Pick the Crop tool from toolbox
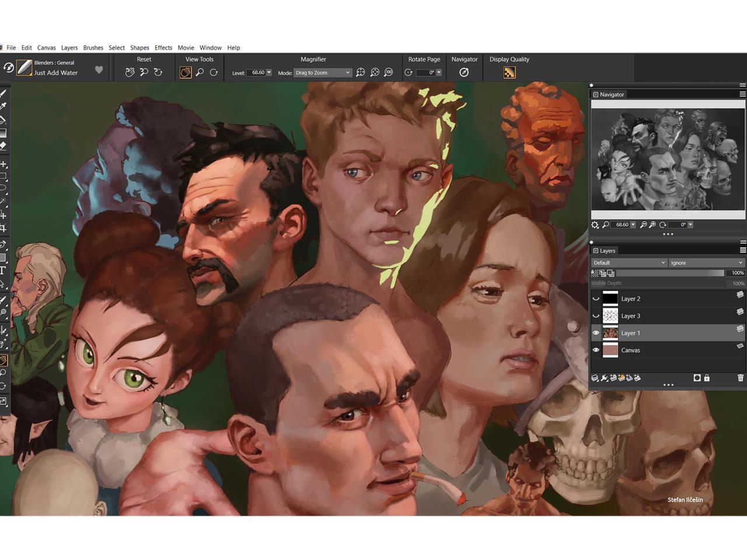The image size is (747, 560). [x=3, y=228]
